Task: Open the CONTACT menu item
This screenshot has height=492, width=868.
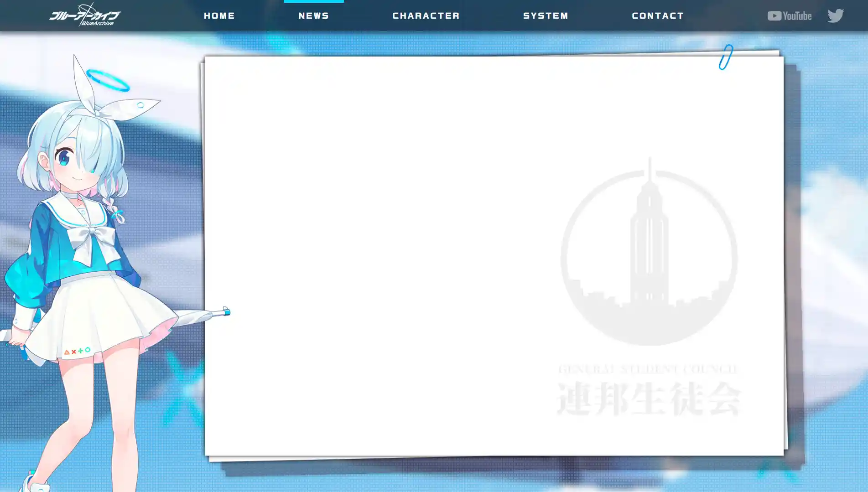Action: (x=658, y=16)
